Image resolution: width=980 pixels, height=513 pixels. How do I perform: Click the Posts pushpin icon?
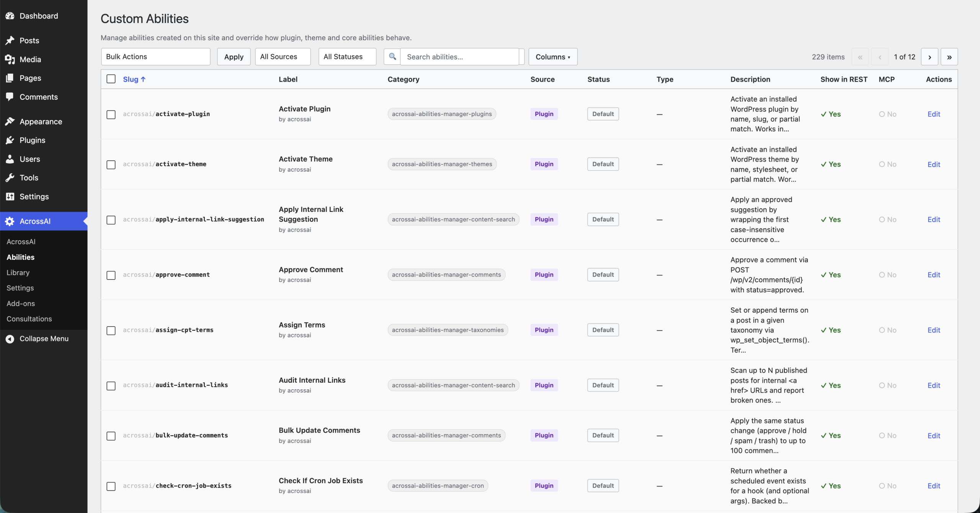10,40
